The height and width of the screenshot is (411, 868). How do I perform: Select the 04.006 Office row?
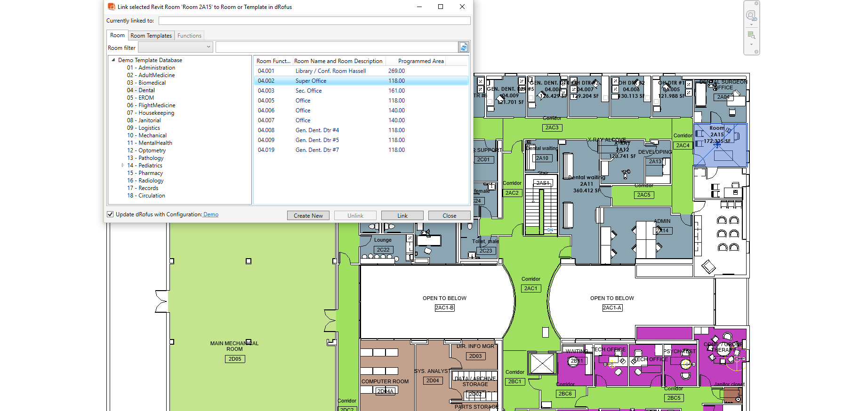pyautogui.click(x=361, y=111)
